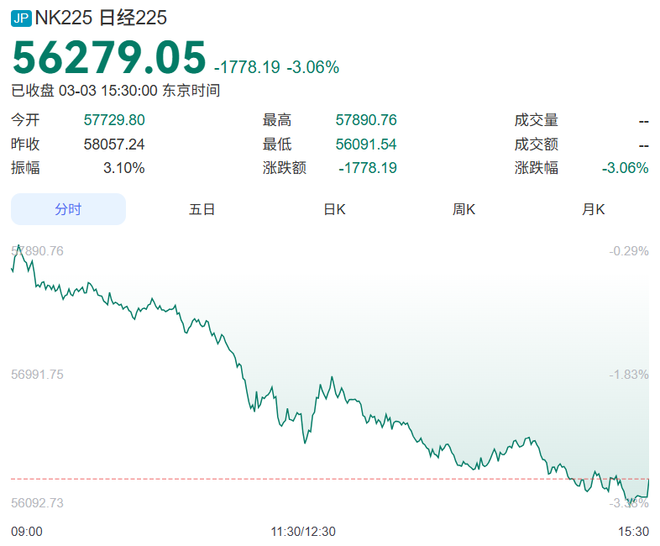Click the -3.06% change next to the price
The width and height of the screenshot is (660, 546).
pos(313,67)
